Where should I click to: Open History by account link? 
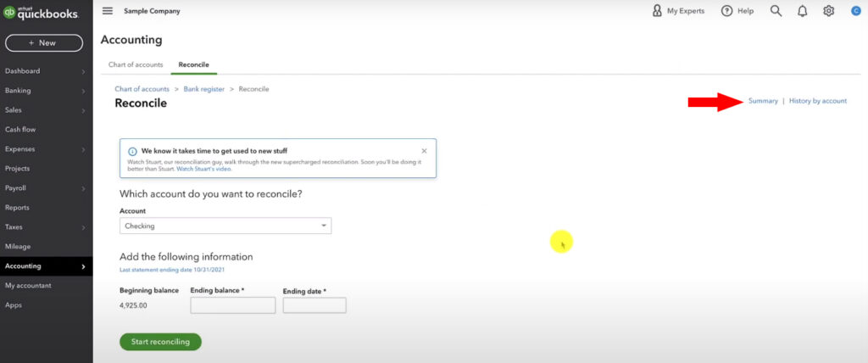coord(818,101)
